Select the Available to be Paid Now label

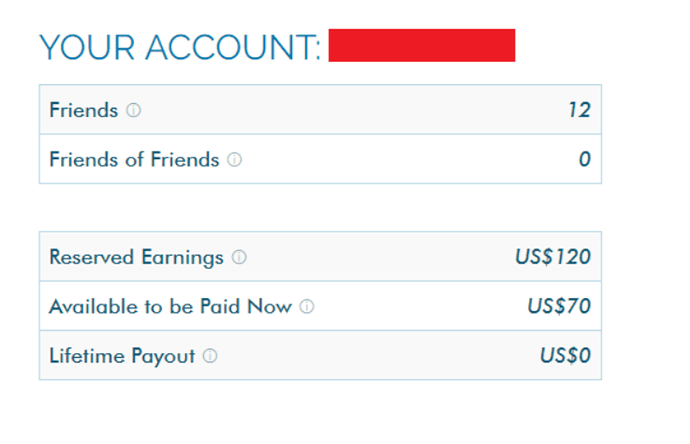(170, 306)
